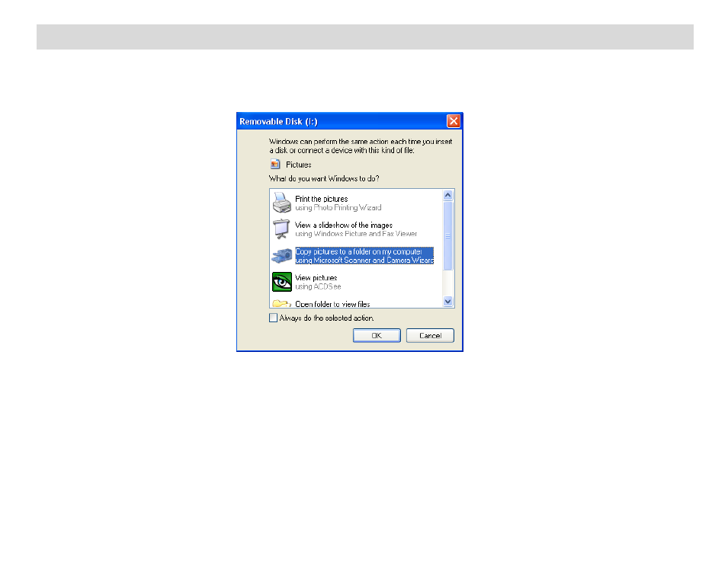
Task: Enable Always do the selected action checkbox
Action: click(x=274, y=318)
